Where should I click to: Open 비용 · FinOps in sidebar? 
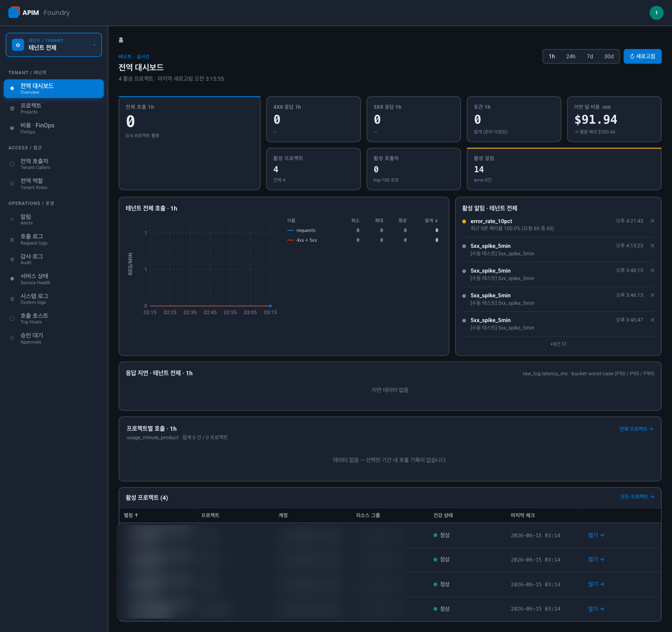54,128
